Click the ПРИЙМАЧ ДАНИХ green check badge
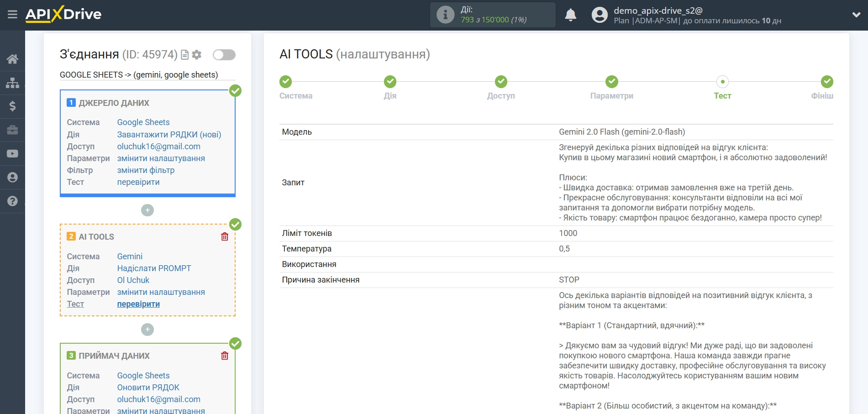 click(x=235, y=344)
